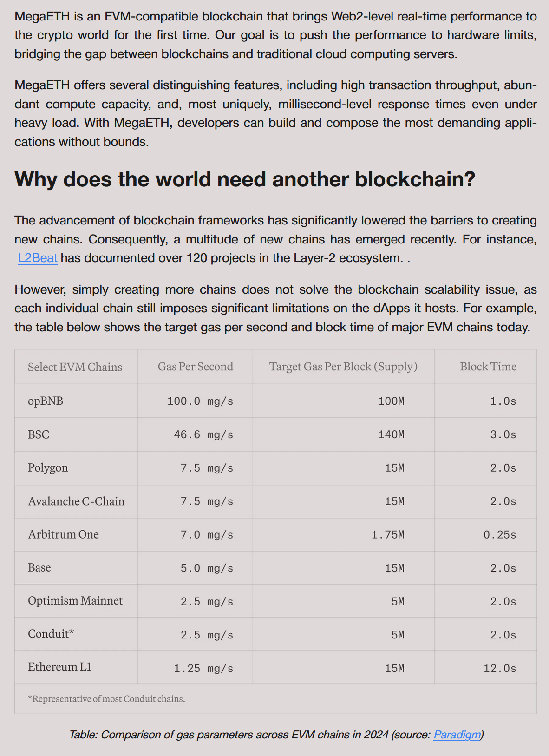Click the '12.0s' block time value
The height and width of the screenshot is (756, 549).
tap(499, 668)
